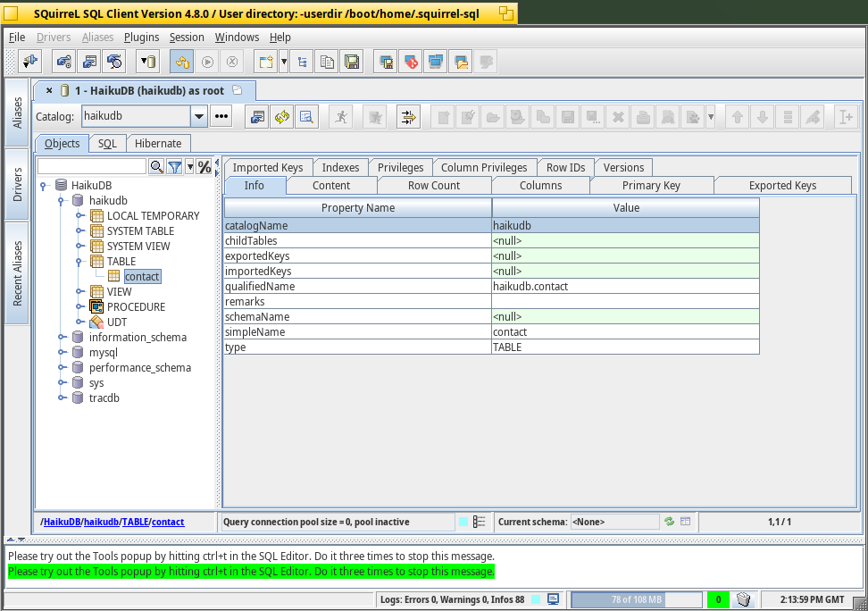The width and height of the screenshot is (868, 611).
Task: Select the contact table in object tree
Action: pyautogui.click(x=142, y=276)
